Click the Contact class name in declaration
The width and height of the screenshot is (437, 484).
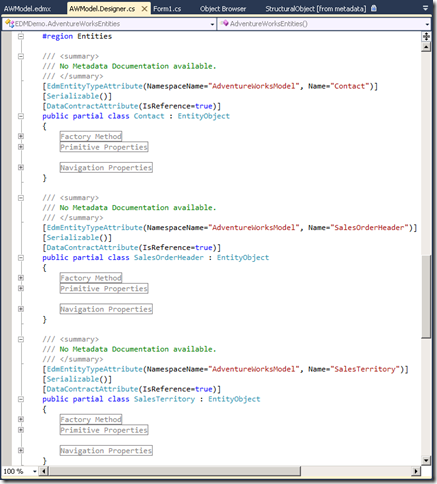point(149,116)
